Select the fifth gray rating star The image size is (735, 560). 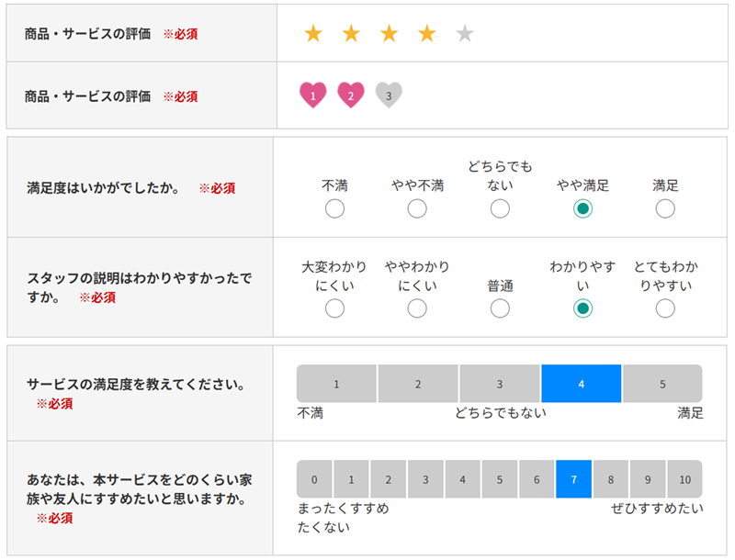coord(465,34)
